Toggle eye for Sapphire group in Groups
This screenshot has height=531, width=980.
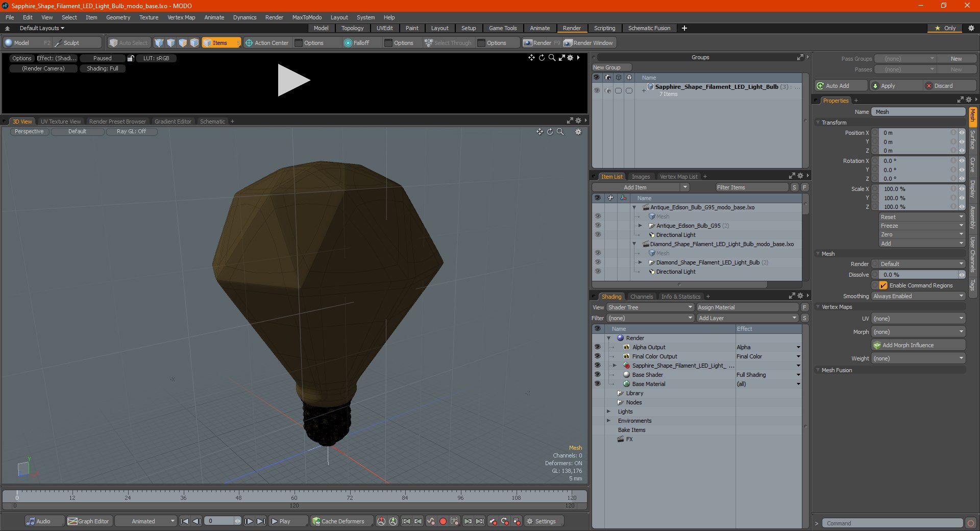pyautogui.click(x=596, y=90)
